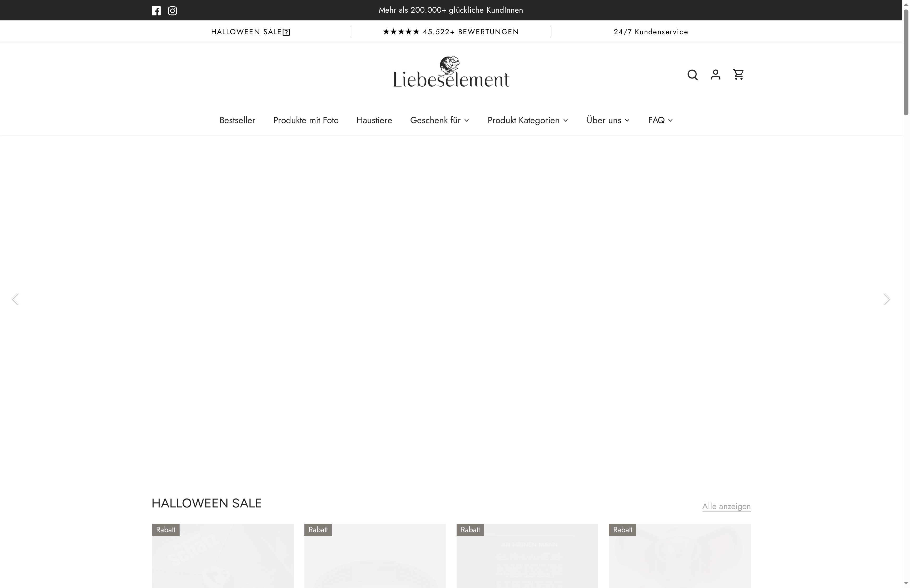This screenshot has width=910, height=588.
Task: Click the question mark beside HALLOWEEN SALE
Action: (286, 32)
